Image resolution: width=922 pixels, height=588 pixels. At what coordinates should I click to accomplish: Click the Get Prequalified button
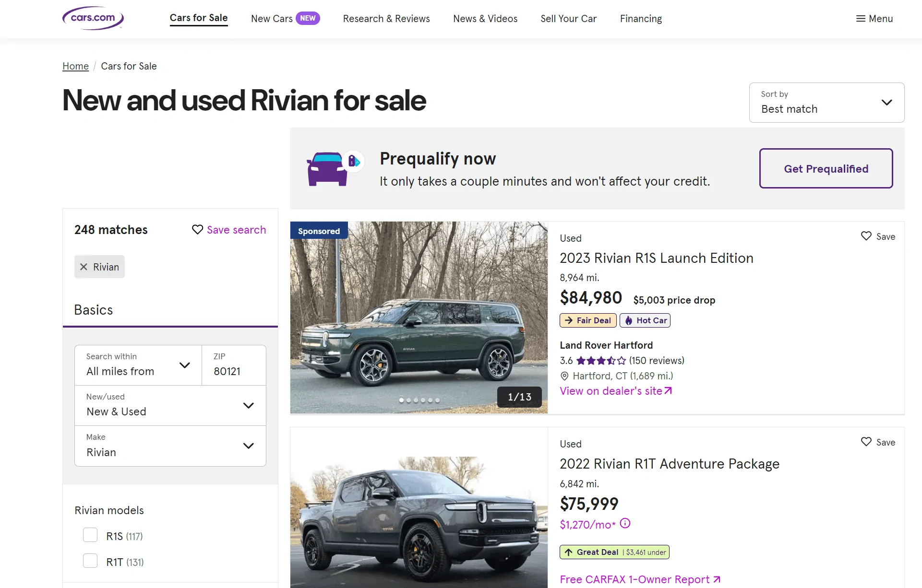(x=826, y=168)
